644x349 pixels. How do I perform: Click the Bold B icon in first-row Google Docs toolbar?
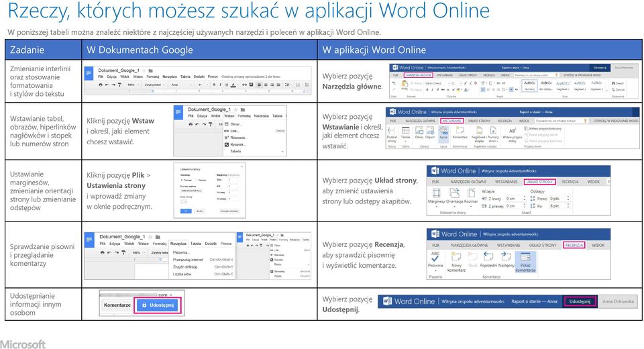(x=214, y=85)
